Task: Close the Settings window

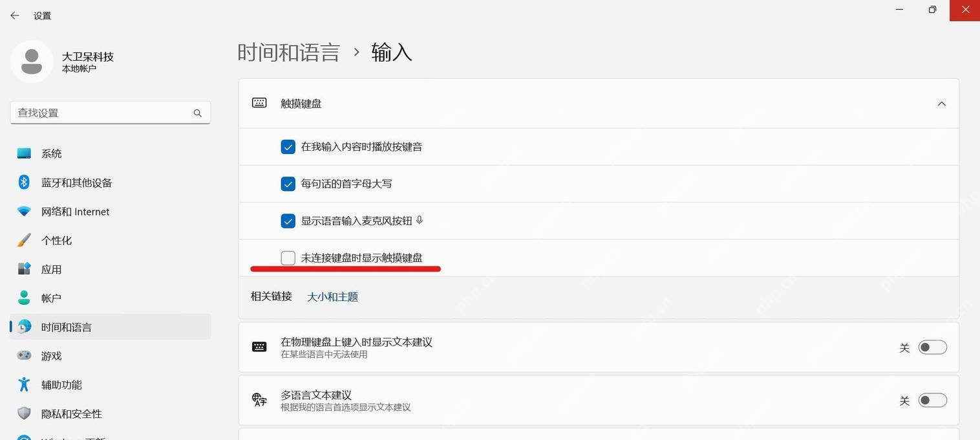Action: tap(964, 9)
